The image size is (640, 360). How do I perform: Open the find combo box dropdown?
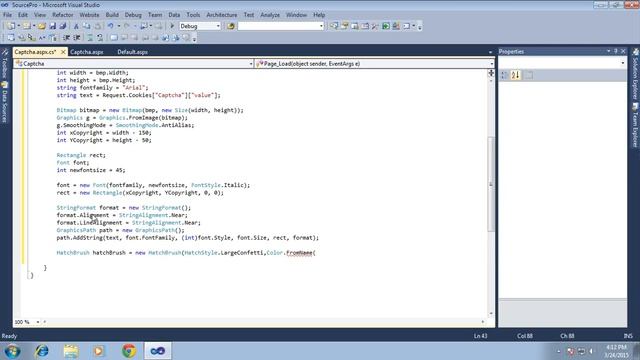321,26
